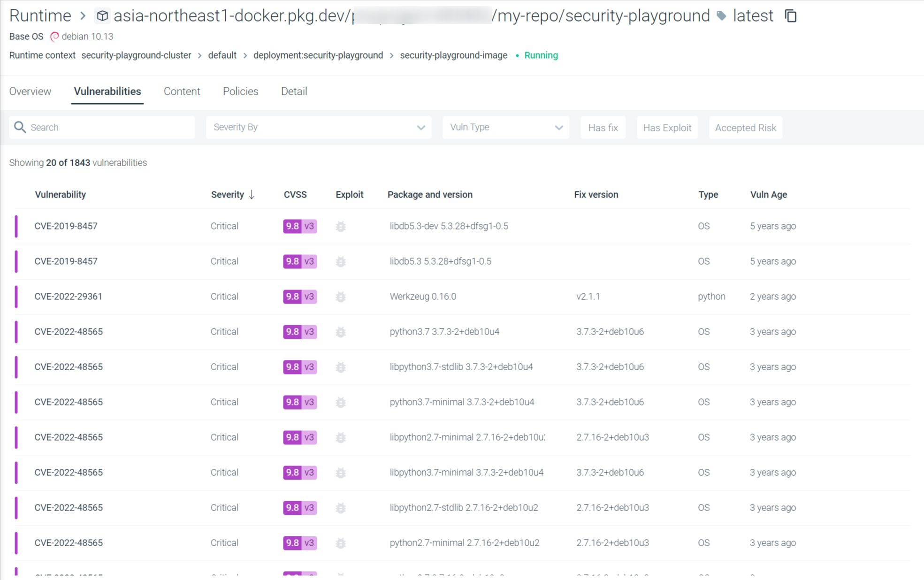
Task: Click the Debian logo next to Base OS
Action: [x=55, y=37]
